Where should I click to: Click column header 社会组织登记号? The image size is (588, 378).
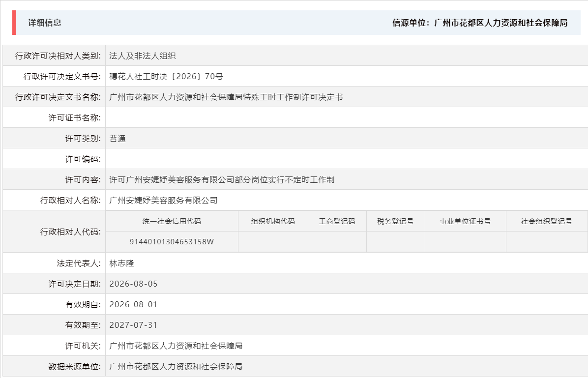coord(547,221)
